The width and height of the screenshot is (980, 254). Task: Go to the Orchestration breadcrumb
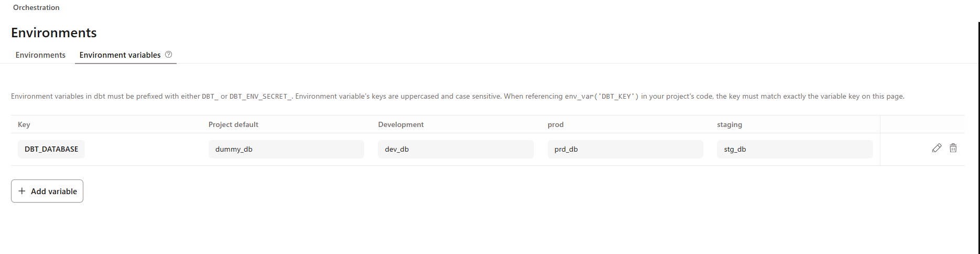36,7
